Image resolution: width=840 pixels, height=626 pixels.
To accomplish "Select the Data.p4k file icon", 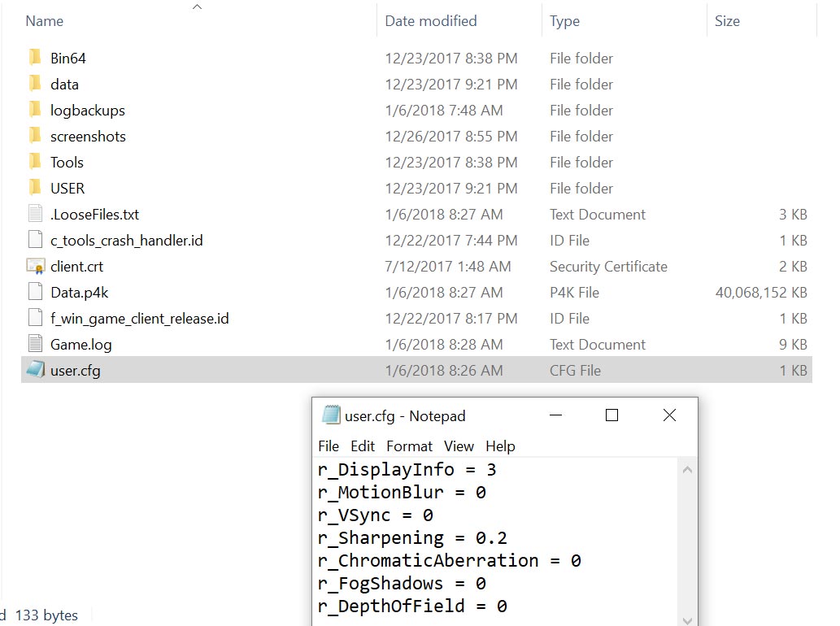I will 36,292.
